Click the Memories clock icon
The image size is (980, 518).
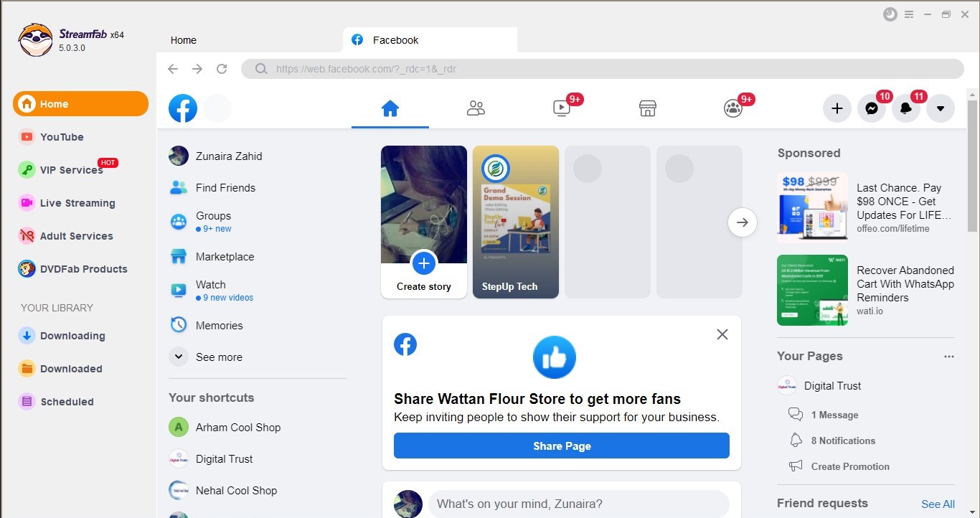click(179, 325)
